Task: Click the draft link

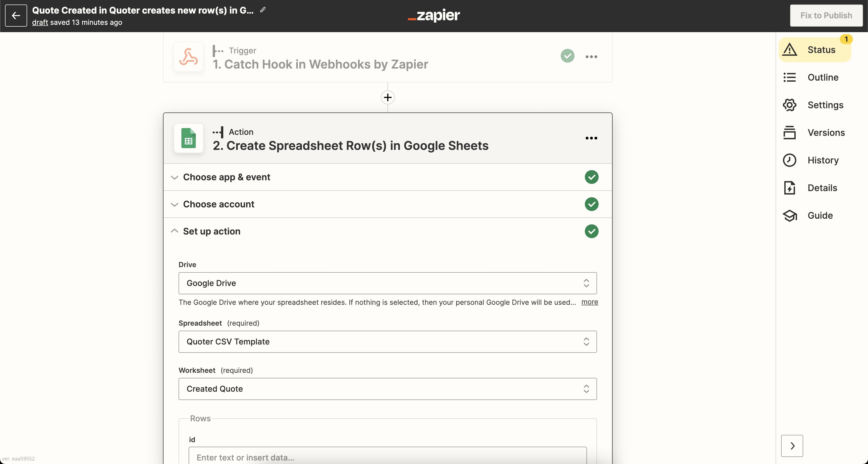Action: click(x=40, y=22)
